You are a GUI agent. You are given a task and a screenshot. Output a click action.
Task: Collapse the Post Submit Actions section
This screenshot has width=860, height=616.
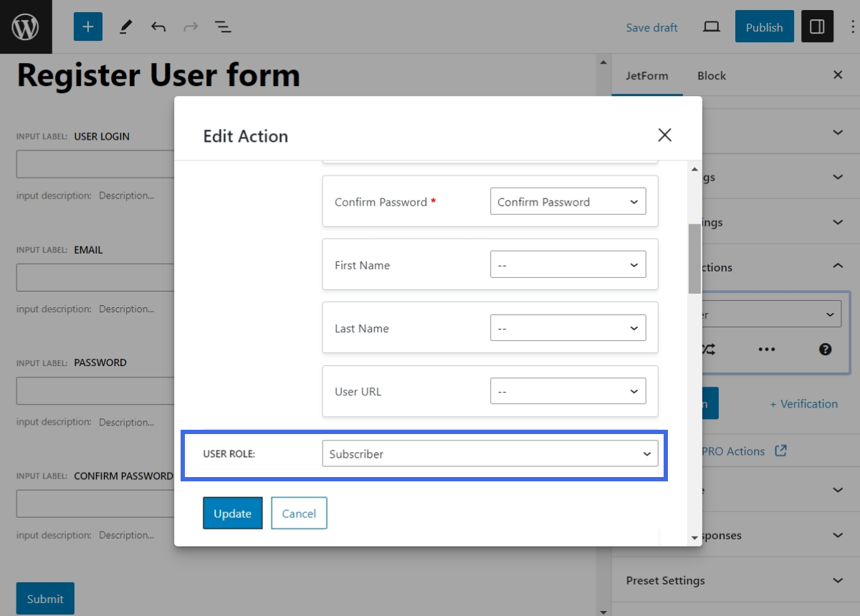pyautogui.click(x=838, y=266)
